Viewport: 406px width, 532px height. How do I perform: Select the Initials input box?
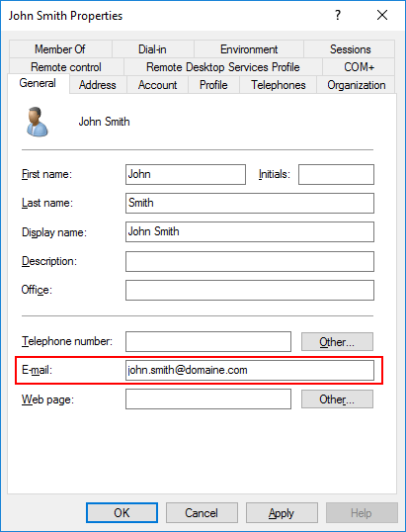[336, 174]
